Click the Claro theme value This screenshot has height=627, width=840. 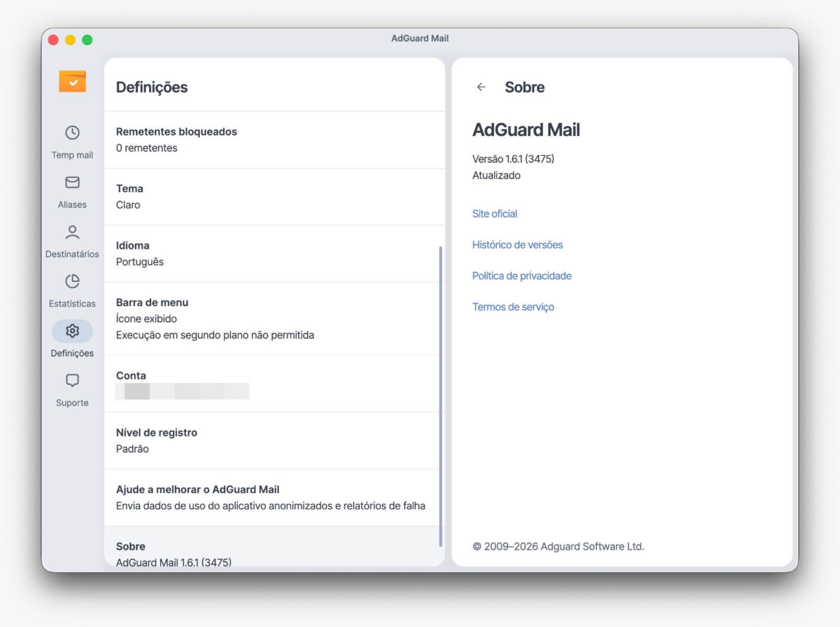tap(128, 205)
